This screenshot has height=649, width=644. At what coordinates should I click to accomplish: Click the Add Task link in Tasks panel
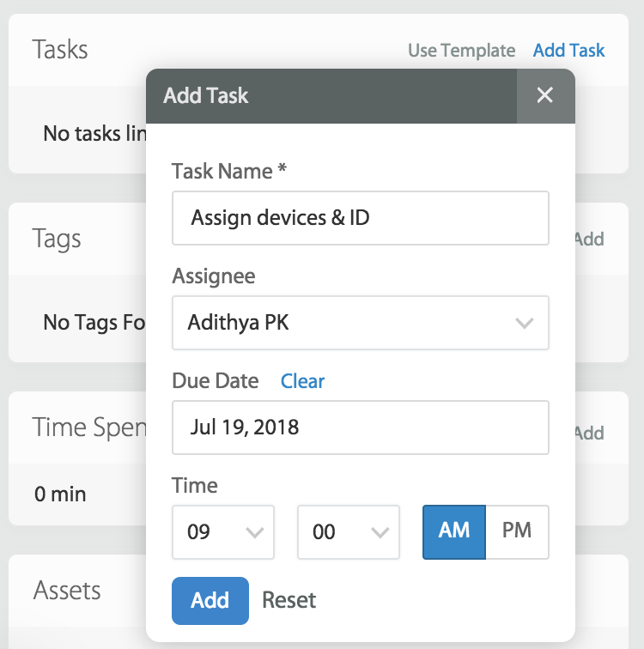[568, 51]
